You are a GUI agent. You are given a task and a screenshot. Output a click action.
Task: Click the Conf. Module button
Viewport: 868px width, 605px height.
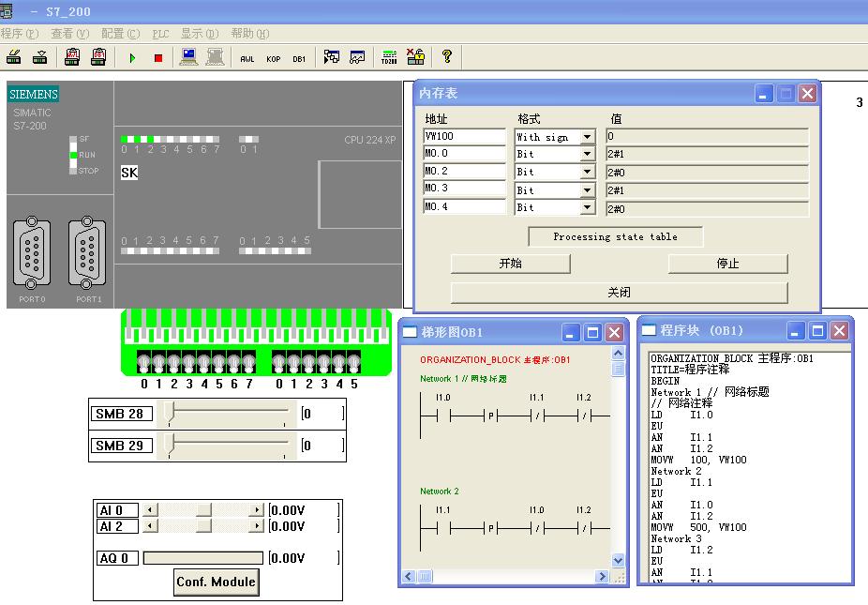point(216,582)
